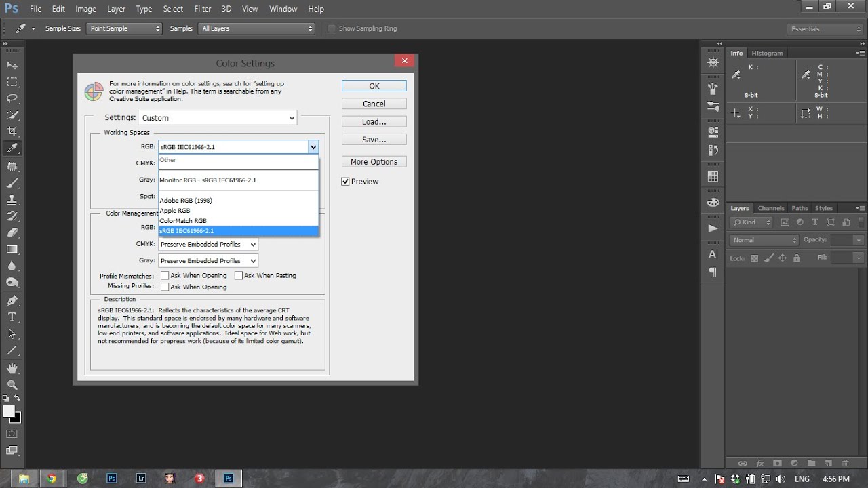The height and width of the screenshot is (488, 868).
Task: Select the Brush tool
Action: (x=12, y=183)
